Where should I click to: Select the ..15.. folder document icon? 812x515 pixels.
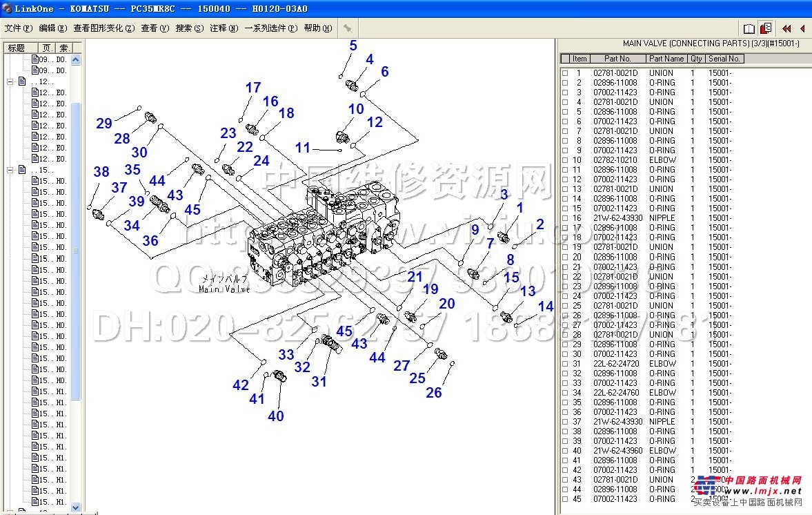click(x=22, y=169)
